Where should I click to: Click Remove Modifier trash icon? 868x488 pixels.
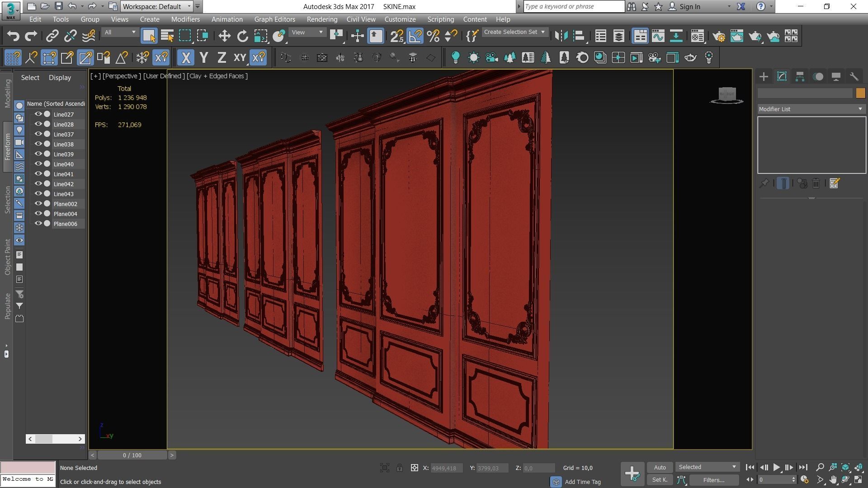(816, 183)
